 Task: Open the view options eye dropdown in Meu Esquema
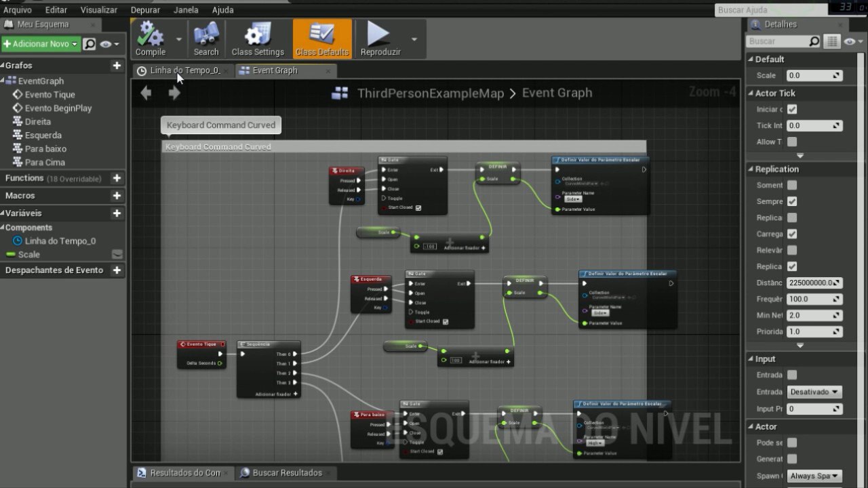pos(109,44)
